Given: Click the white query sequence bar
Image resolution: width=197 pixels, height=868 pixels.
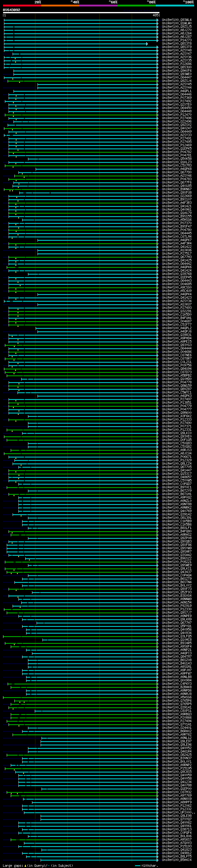Looking at the screenshot, I should click(81, 13).
